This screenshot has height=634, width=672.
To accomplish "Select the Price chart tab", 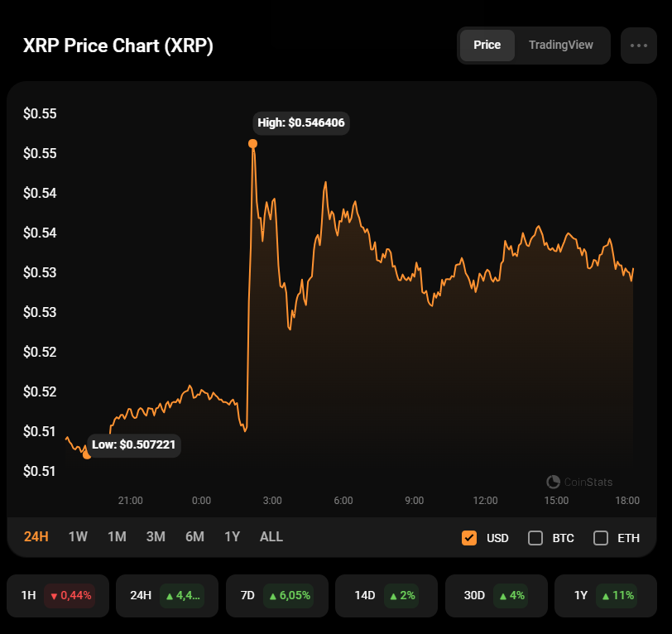I will (487, 45).
